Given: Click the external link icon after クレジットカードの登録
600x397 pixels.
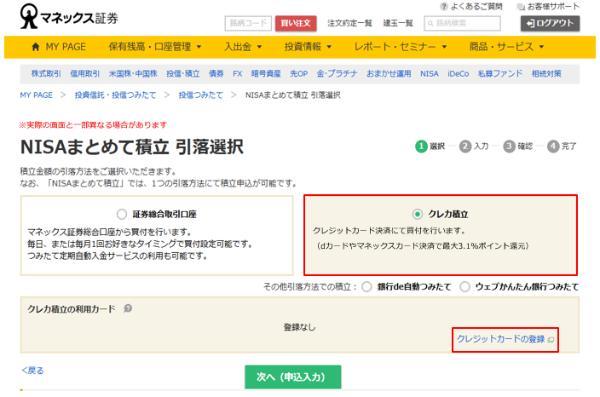Looking at the screenshot, I should coord(551,340).
